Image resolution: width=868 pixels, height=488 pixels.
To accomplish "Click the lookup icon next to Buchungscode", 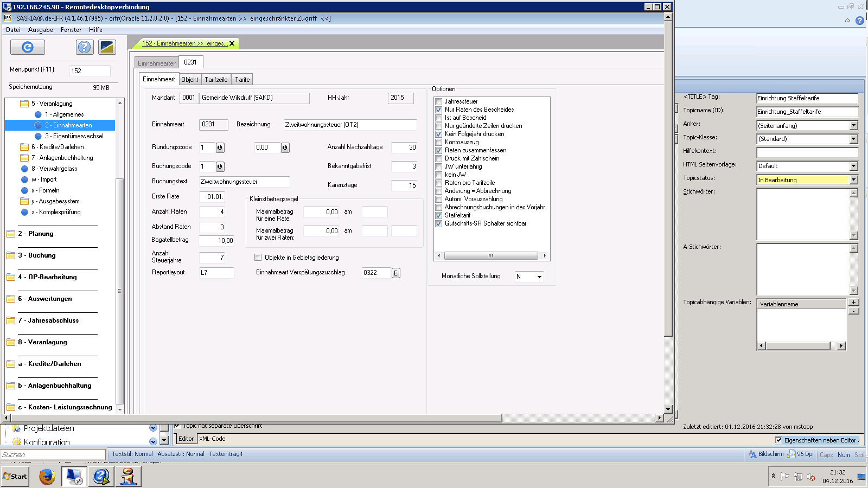I will tap(220, 166).
